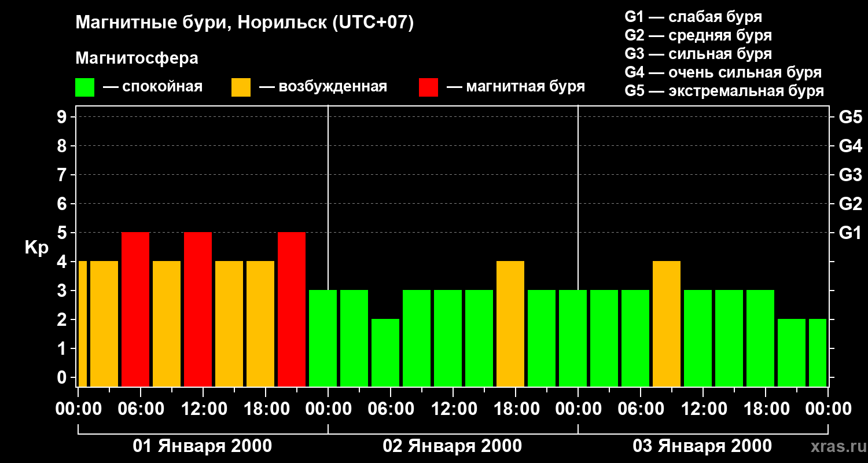This screenshot has width=868, height=463.
Task: Click the 06:00 time label under 03 Января
Action: 641,409
